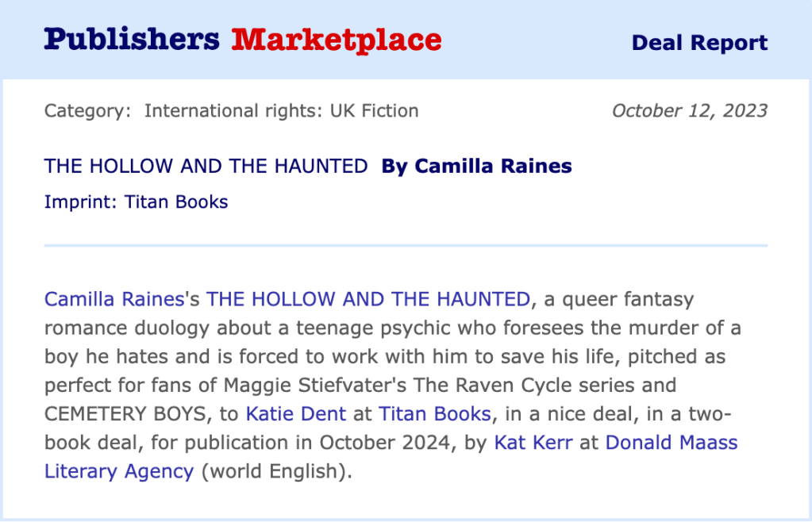Click the "Category:" field label
Screen dimensions: 812x522
[87, 111]
